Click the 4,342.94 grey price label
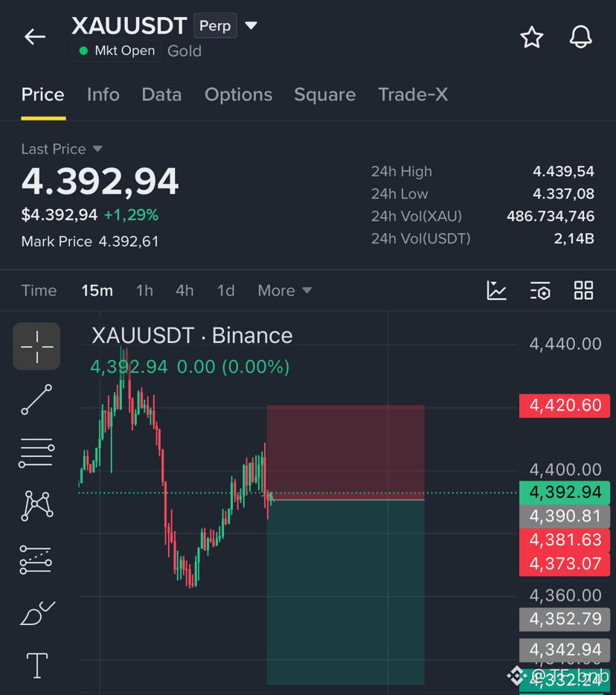This screenshot has height=695, width=616. click(x=565, y=650)
